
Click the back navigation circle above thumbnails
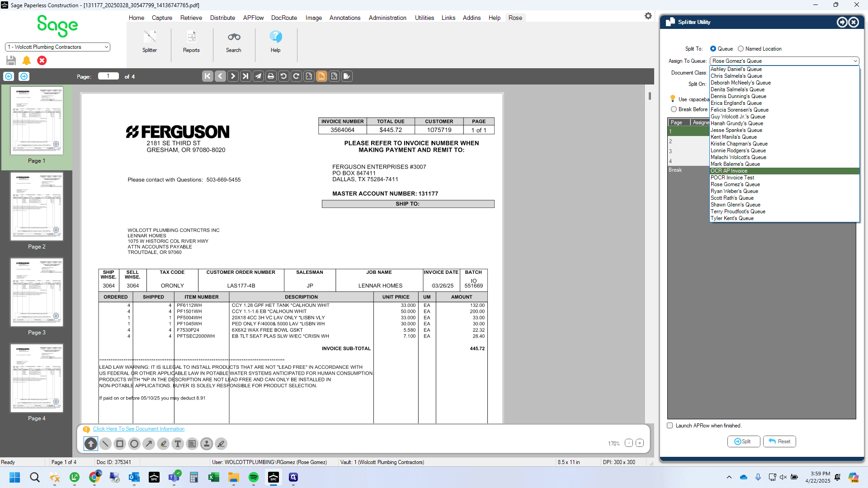(9, 76)
